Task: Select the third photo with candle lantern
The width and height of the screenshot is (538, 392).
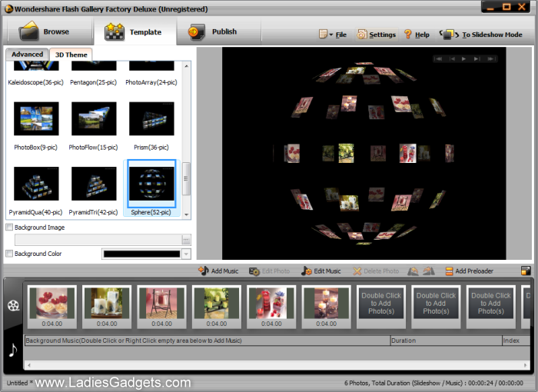Action: 161,307
